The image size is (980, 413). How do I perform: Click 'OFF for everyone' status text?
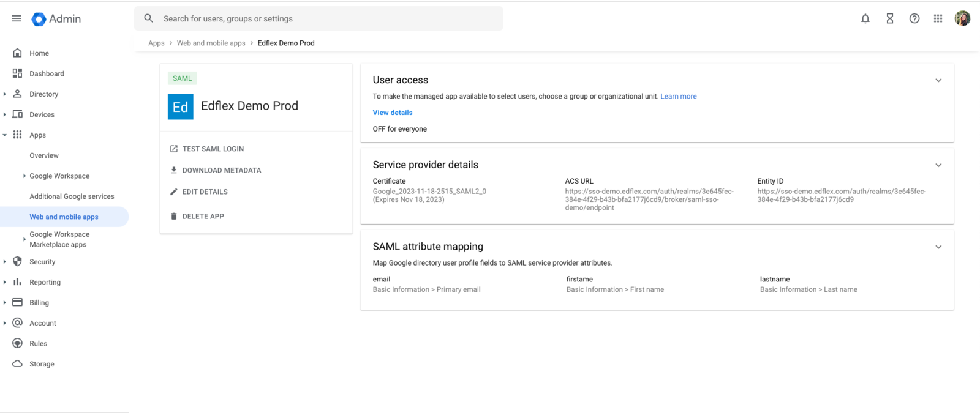coord(400,129)
